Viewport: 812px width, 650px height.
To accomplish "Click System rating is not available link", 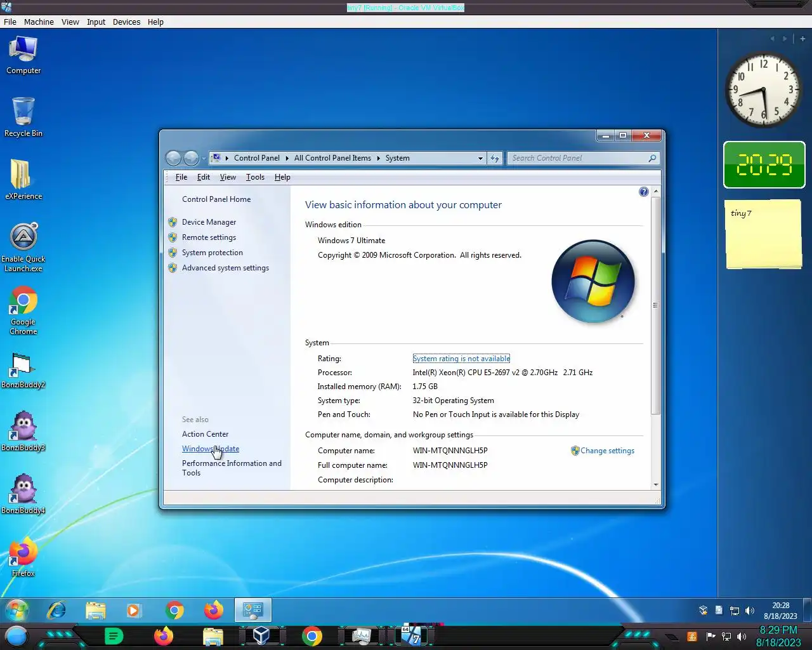I will pos(461,359).
